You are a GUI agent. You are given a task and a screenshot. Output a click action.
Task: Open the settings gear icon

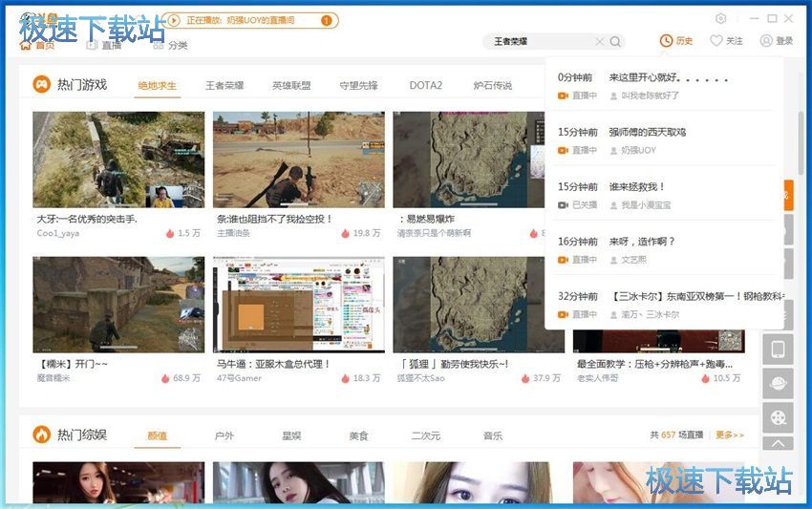(x=720, y=19)
